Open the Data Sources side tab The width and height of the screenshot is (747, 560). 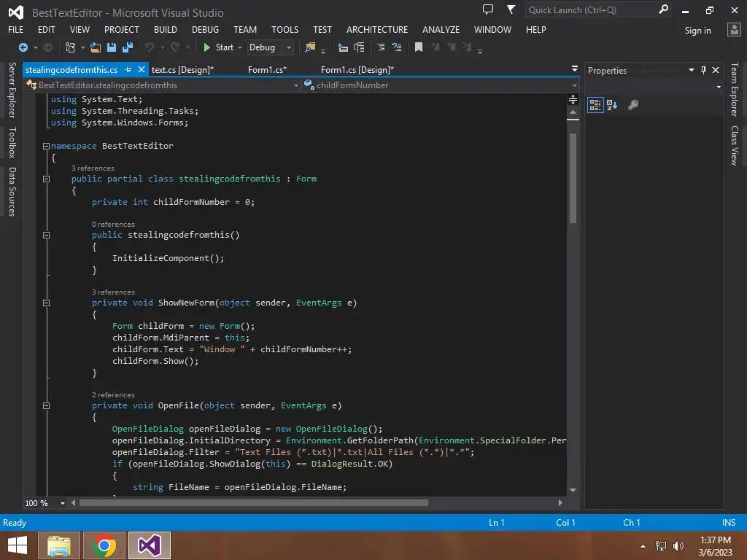[12, 192]
